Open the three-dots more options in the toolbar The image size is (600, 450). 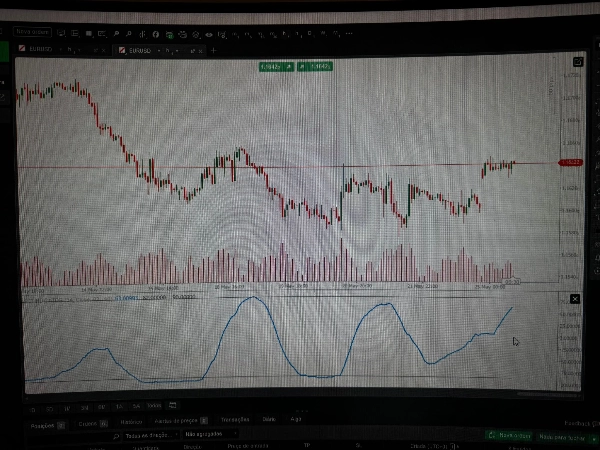(349, 34)
